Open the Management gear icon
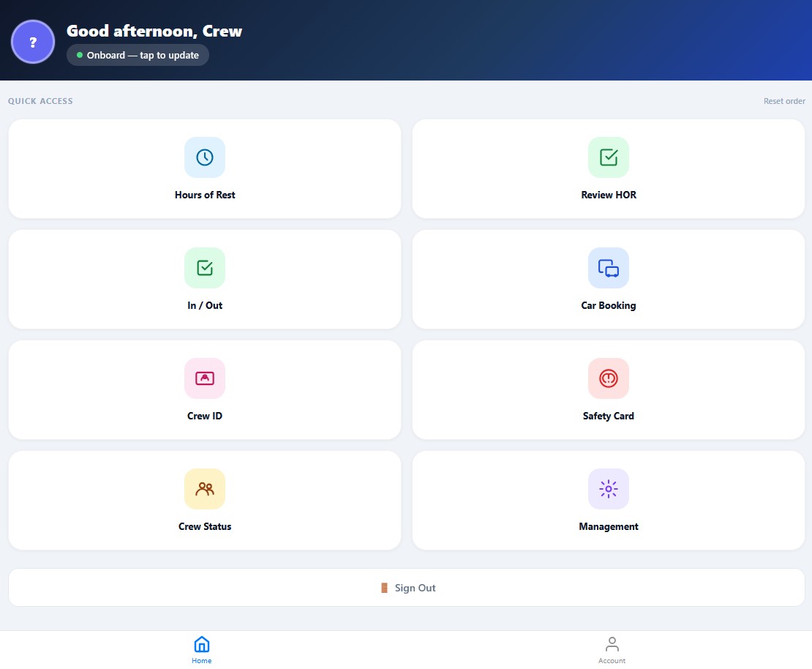This screenshot has width=812, height=669. coord(609,489)
